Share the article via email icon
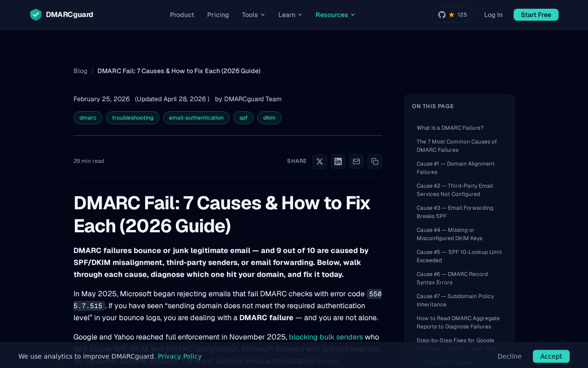The height and width of the screenshot is (368, 588). coord(356,161)
